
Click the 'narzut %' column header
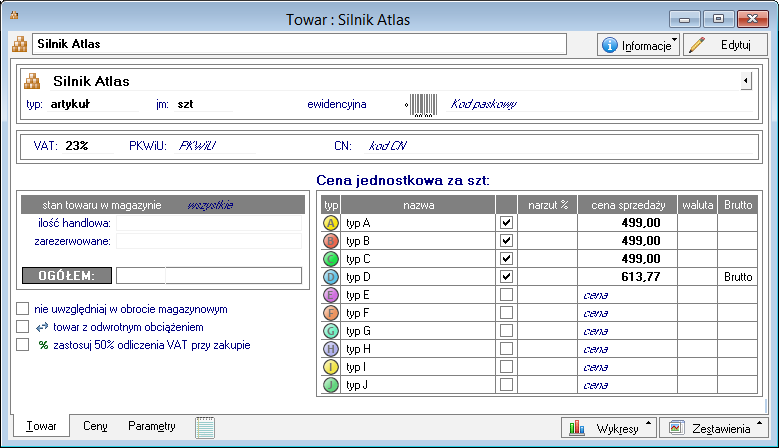pyautogui.click(x=547, y=205)
